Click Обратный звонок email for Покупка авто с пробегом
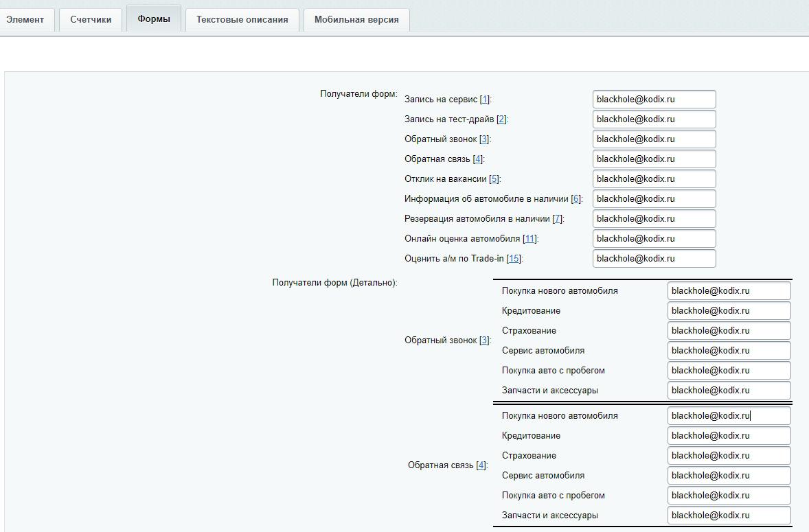 (729, 371)
